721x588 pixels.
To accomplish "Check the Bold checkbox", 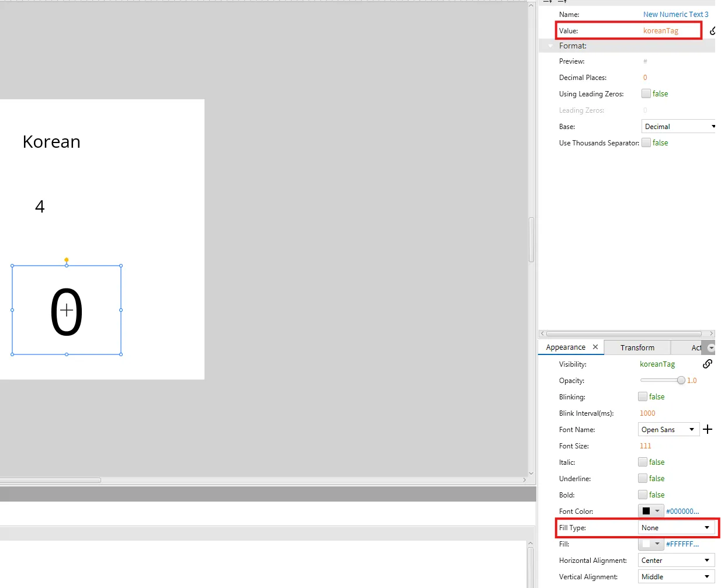I will point(643,495).
